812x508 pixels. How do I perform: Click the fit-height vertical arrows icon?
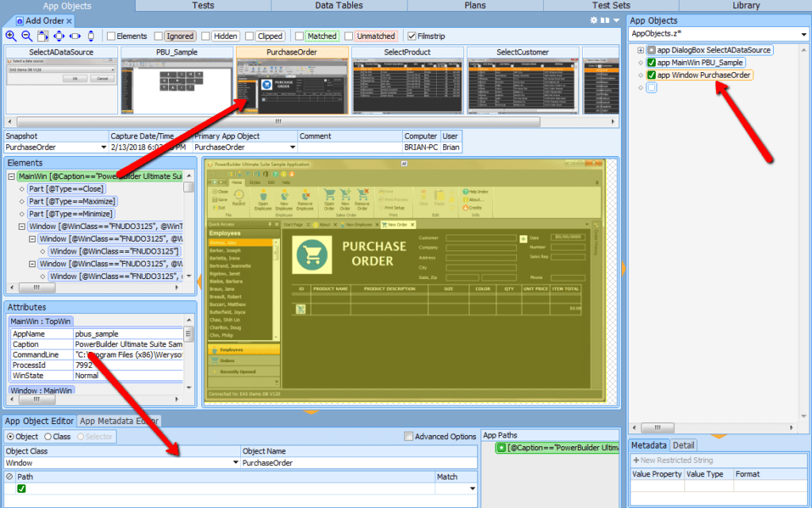pos(90,36)
